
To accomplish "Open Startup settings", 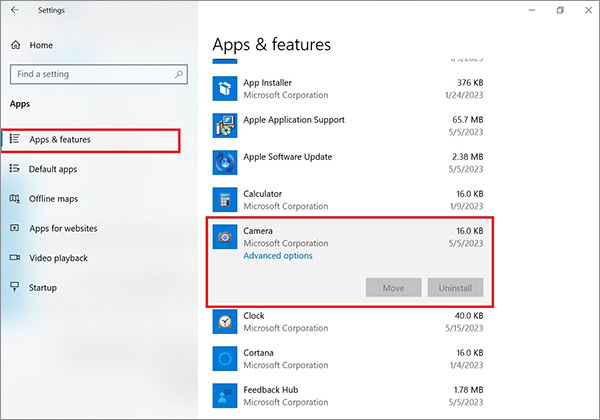I will (x=43, y=288).
